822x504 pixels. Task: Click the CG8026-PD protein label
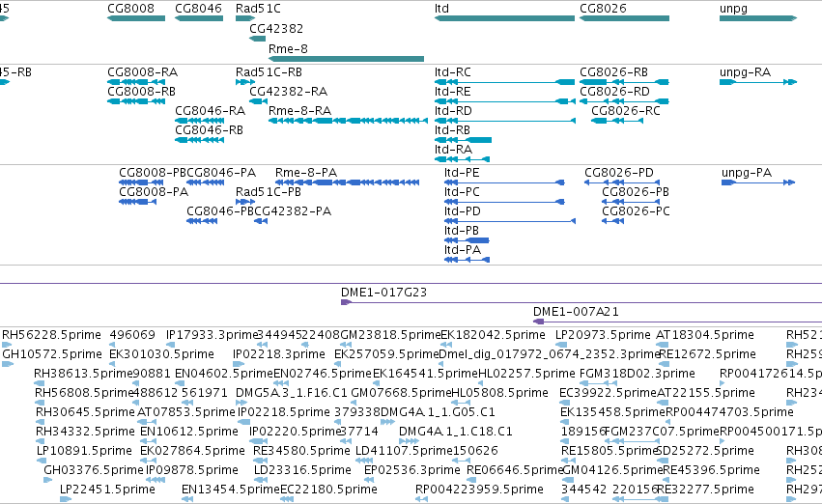pos(619,173)
